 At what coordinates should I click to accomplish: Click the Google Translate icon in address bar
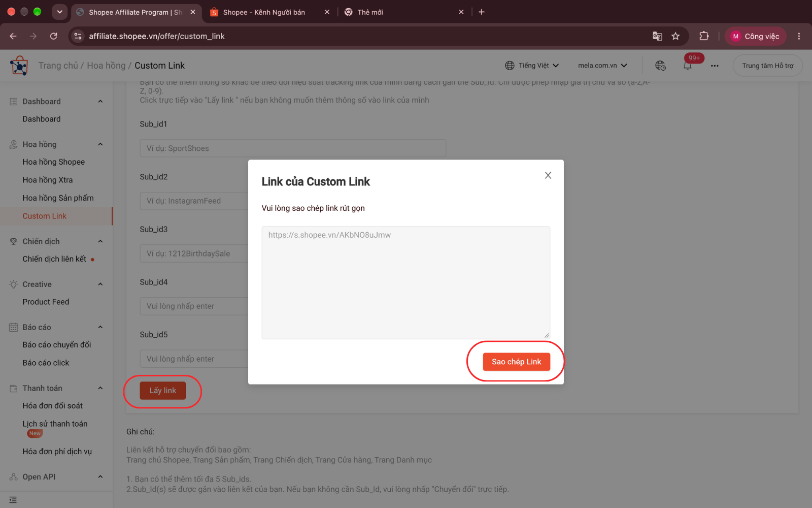coord(657,36)
